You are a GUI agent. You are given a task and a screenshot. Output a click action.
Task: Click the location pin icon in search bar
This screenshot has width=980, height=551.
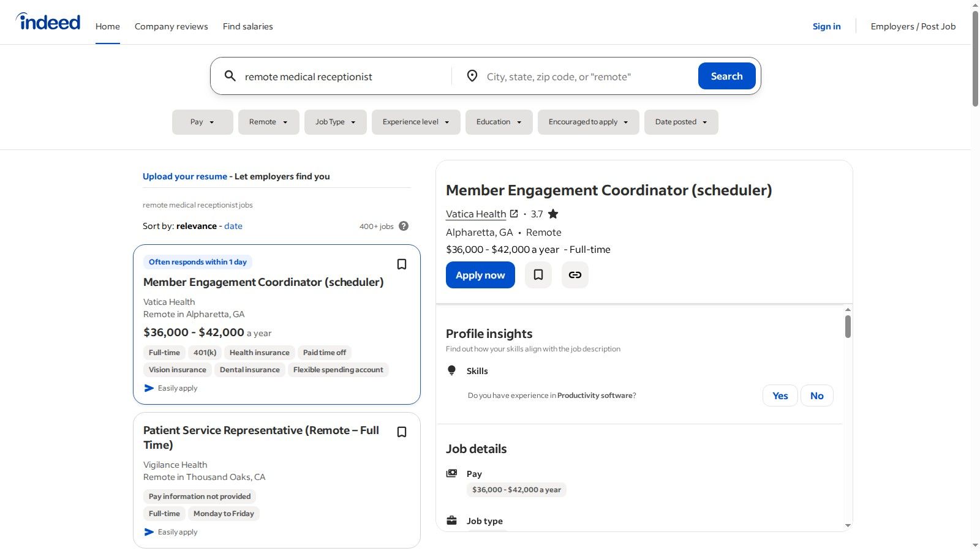click(x=472, y=76)
